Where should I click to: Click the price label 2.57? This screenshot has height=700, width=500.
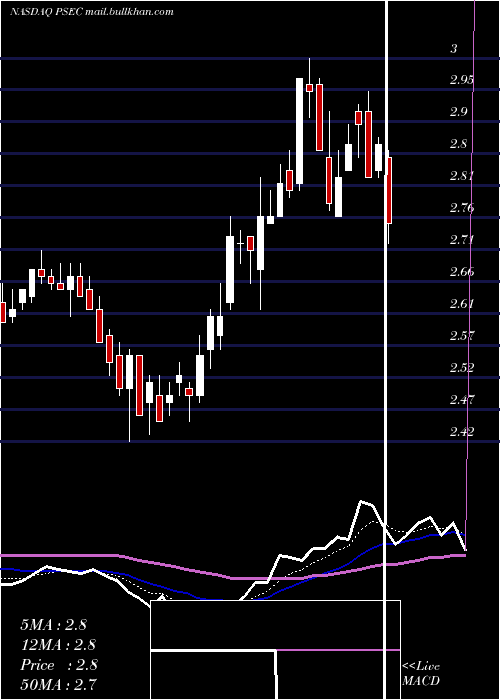point(462,335)
